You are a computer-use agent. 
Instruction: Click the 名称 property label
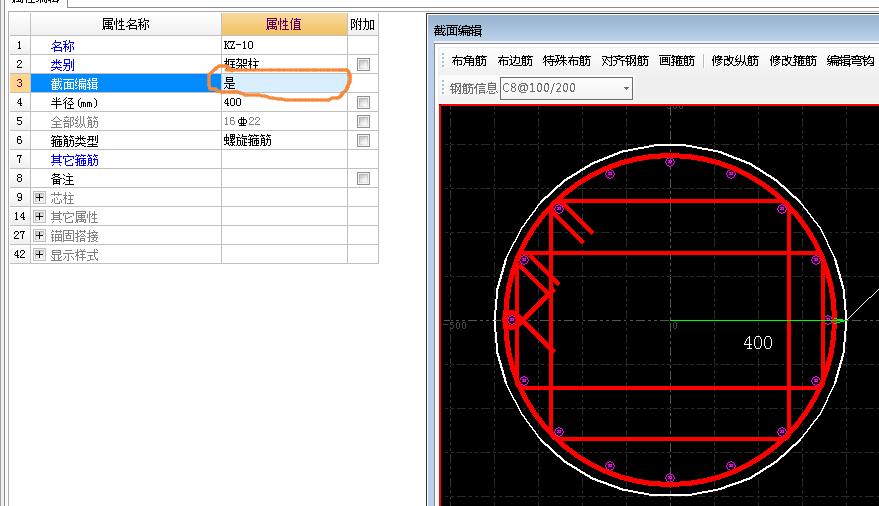(x=62, y=46)
